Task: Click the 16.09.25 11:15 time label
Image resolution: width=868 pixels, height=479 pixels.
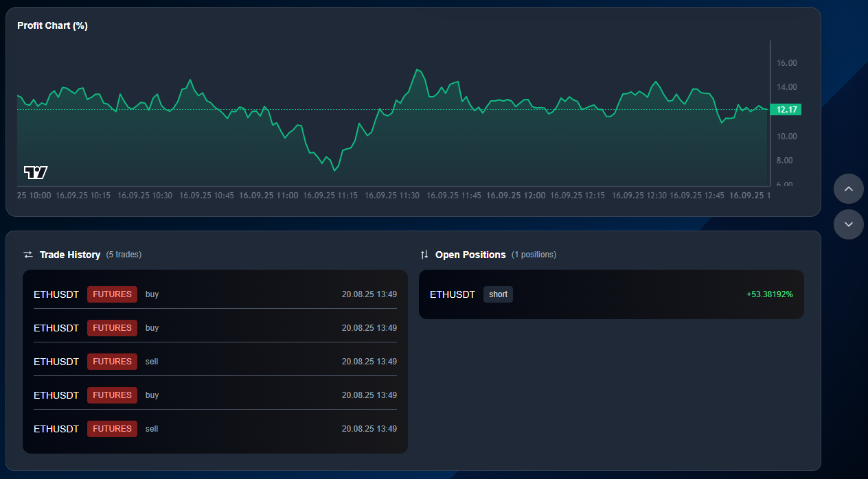Action: click(x=330, y=196)
